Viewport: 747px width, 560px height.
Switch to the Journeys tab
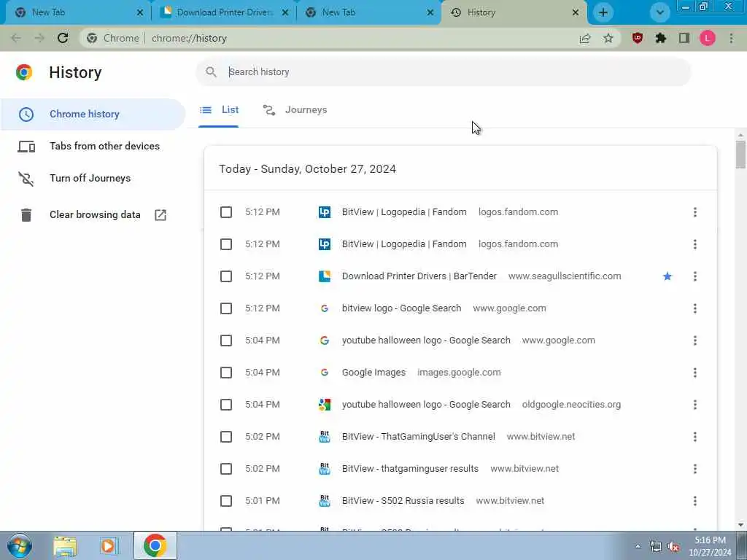[295, 110]
